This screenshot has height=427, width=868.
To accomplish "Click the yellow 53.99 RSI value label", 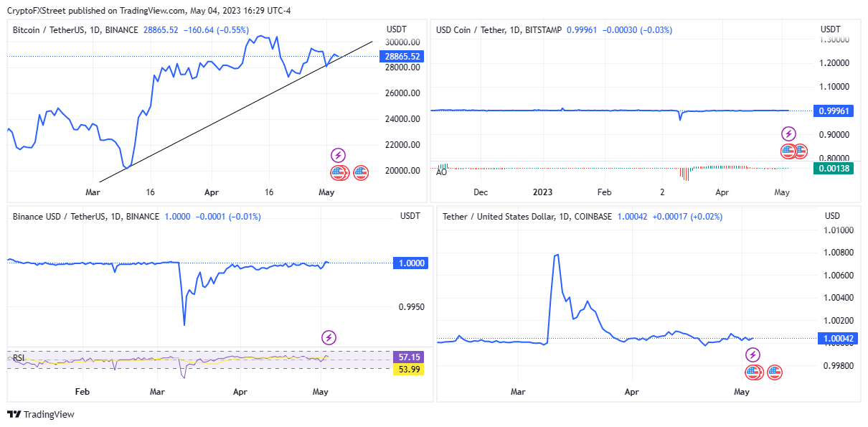I will point(409,369).
